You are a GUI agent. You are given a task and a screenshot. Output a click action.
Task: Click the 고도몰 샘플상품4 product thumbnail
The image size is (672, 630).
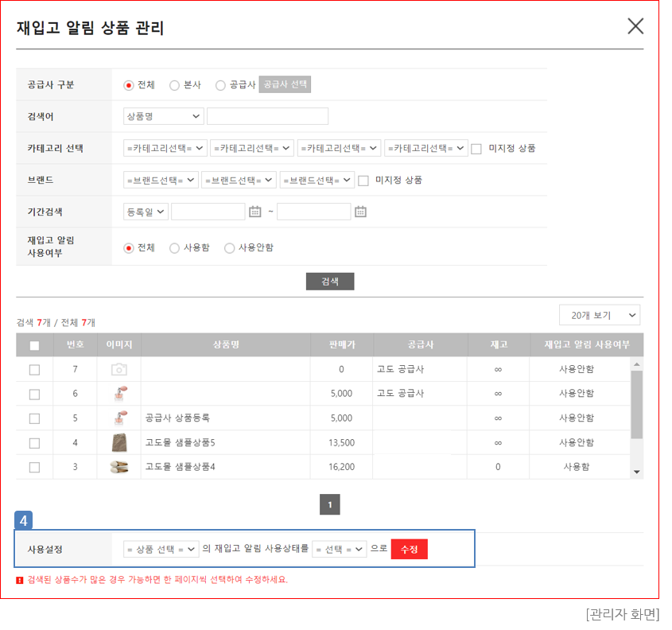click(x=118, y=467)
